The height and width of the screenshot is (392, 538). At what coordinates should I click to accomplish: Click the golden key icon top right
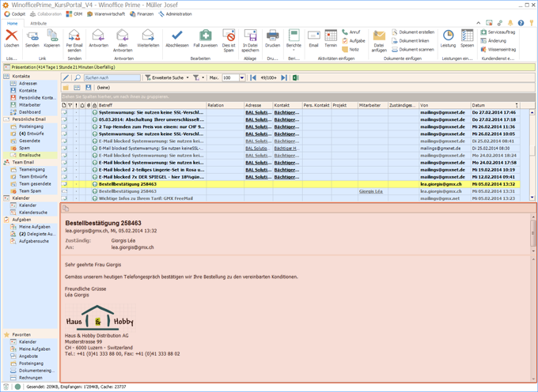pos(532,23)
